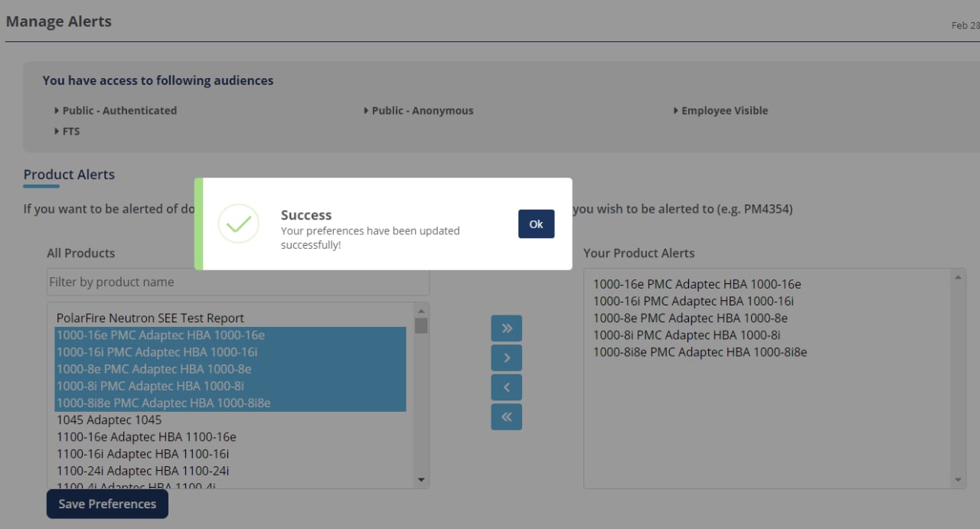The image size is (980, 529).
Task: Expand the FTS audience
Action: 71,131
